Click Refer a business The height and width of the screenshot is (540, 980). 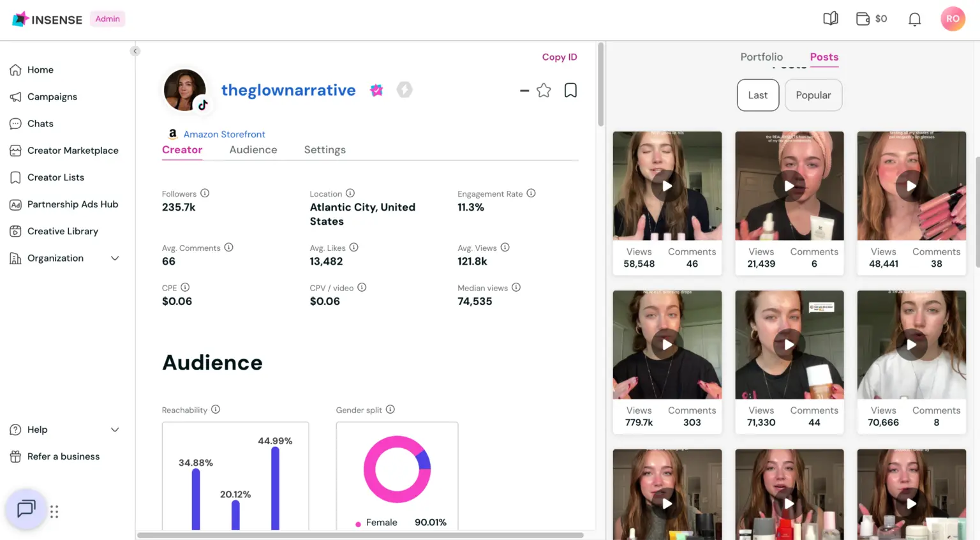pyautogui.click(x=63, y=456)
